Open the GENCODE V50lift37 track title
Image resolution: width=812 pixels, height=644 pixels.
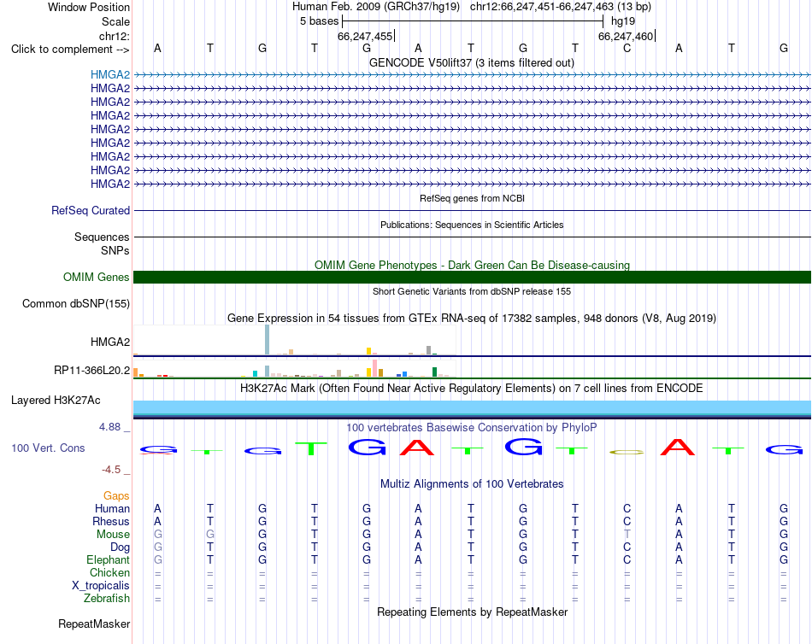click(x=471, y=62)
